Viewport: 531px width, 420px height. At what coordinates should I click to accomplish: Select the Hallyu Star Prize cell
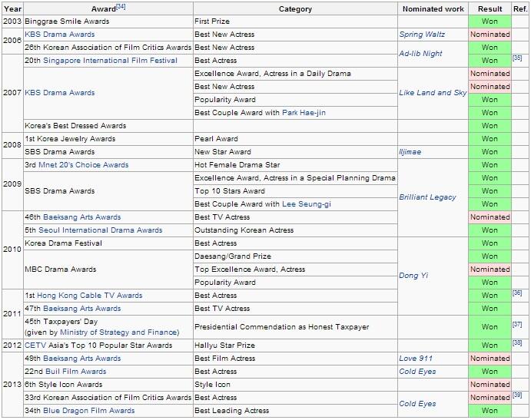tap(295, 346)
